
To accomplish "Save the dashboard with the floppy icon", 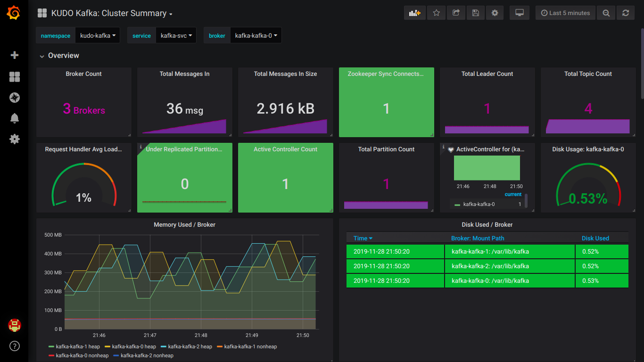I will click(475, 13).
